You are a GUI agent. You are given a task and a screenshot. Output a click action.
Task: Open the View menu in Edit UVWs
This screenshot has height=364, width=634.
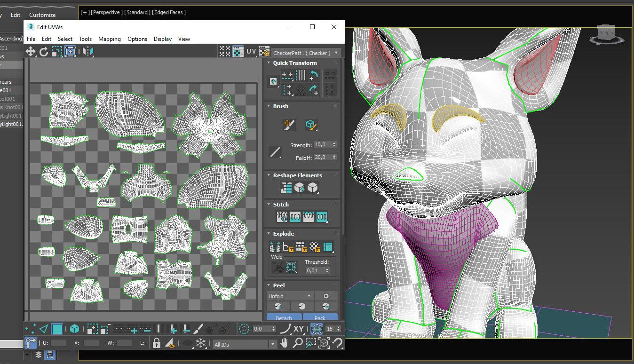click(x=184, y=39)
